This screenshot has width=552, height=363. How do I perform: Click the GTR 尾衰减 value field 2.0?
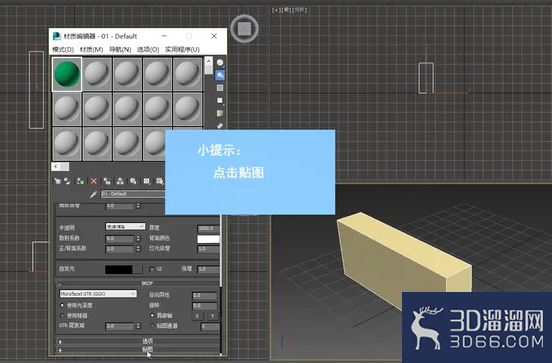click(x=119, y=326)
